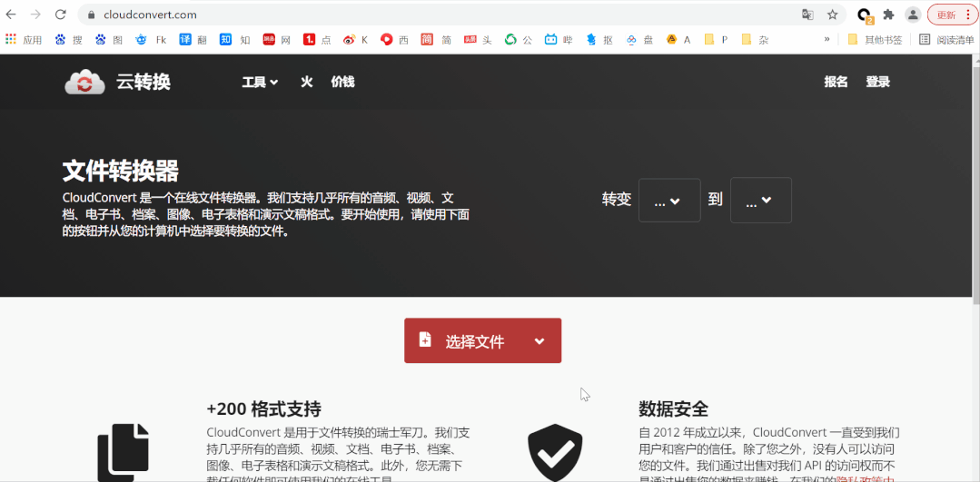Open the 应用 apps bookmark
The width and height of the screenshot is (980, 482).
click(x=24, y=39)
